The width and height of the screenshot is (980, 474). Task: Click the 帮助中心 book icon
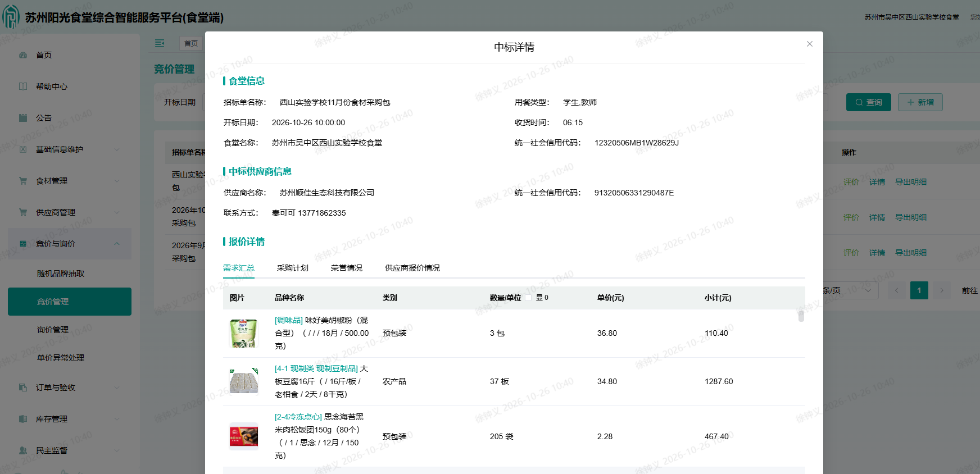(23, 86)
